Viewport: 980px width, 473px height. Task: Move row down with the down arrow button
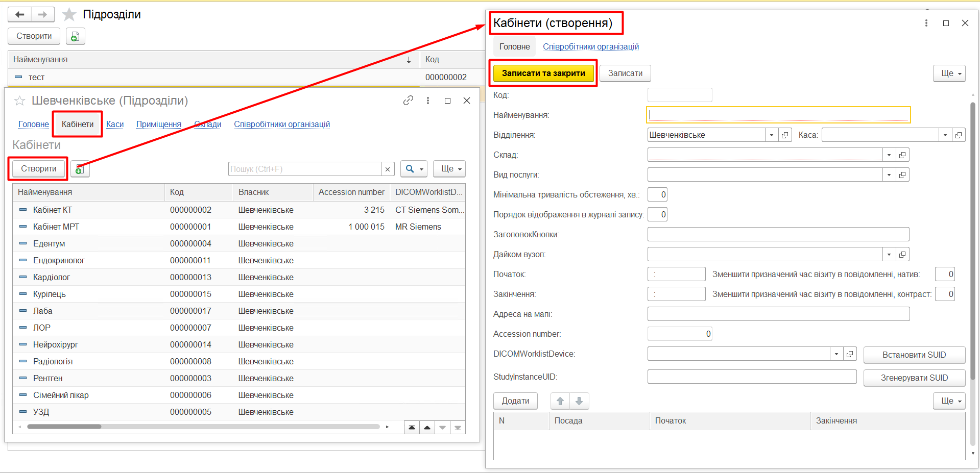(x=579, y=401)
